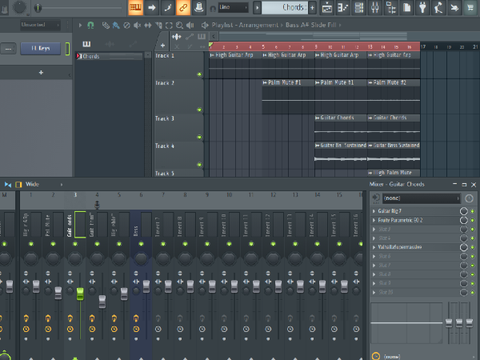Toggle the 11 Keys channel green indicator

pyautogui.click(x=67, y=49)
